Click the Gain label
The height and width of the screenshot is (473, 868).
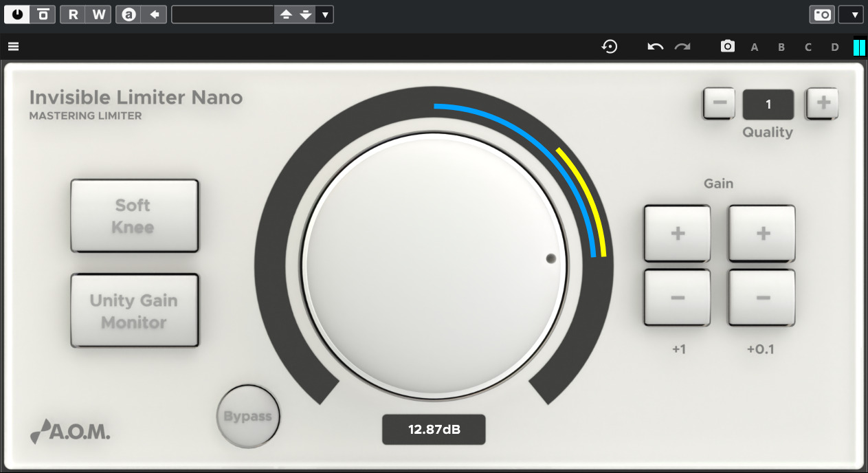[x=718, y=184]
